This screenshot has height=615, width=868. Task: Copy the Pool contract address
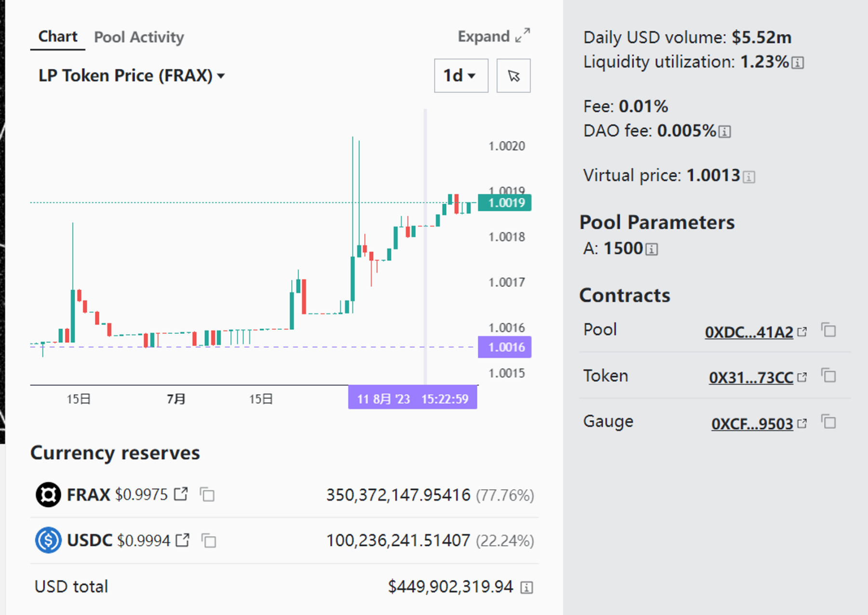coord(828,331)
